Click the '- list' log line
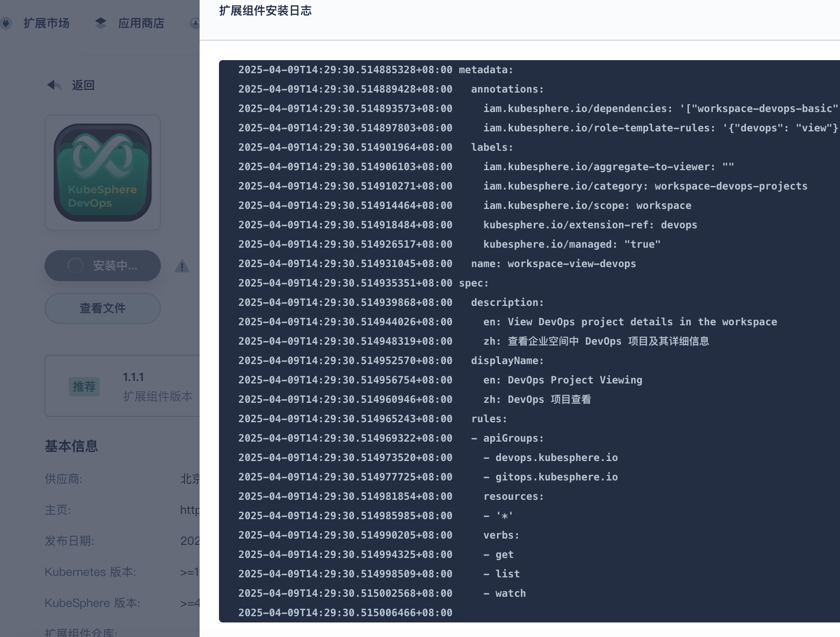Viewport: 840px width, 637px height. point(379,574)
